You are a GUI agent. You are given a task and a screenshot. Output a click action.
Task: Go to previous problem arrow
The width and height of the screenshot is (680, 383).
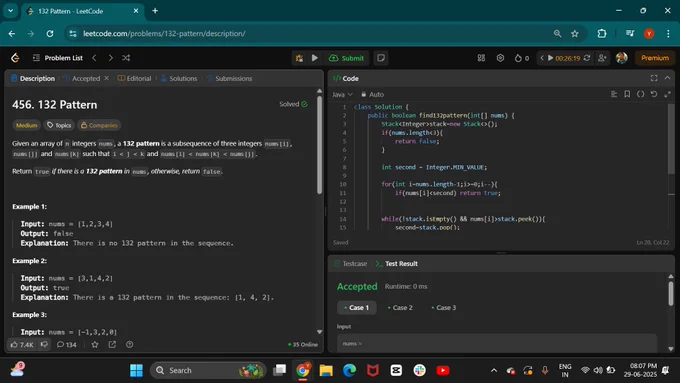pos(94,58)
